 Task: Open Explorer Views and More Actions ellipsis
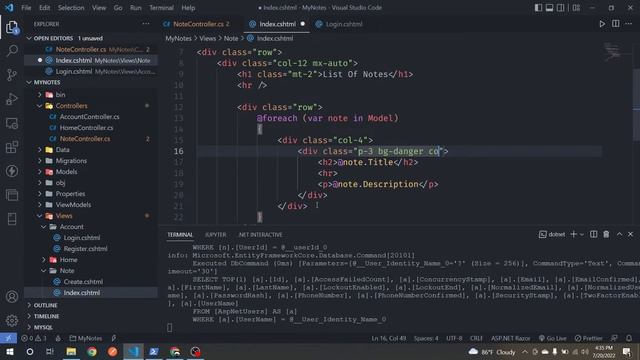tap(146, 24)
